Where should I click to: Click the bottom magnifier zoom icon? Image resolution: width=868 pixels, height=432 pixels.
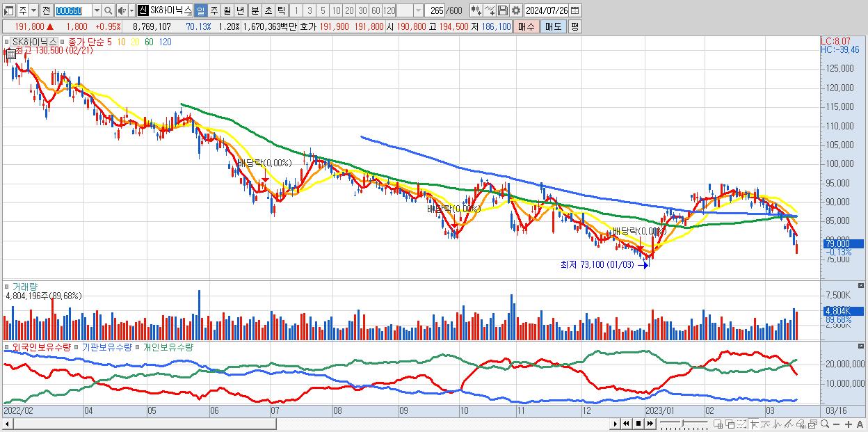coord(824,424)
